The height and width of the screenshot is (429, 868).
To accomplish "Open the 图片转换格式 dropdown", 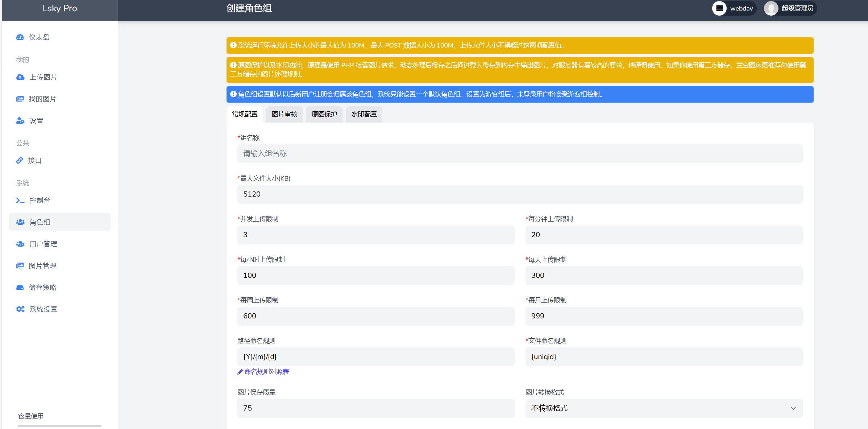I will [664, 408].
